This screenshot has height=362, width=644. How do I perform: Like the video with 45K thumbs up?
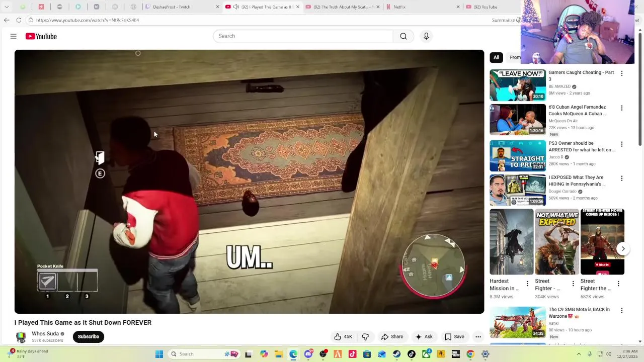[343, 337]
